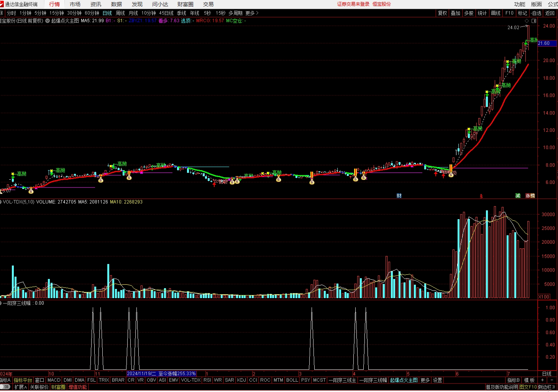Click the 叠加 toolbar button
558x392 pixels.
tap(456, 13)
